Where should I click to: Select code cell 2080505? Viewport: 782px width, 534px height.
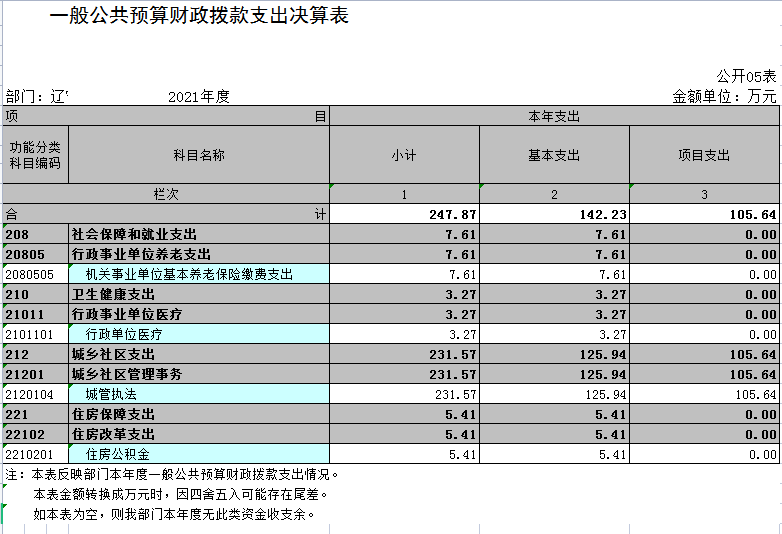(35, 274)
